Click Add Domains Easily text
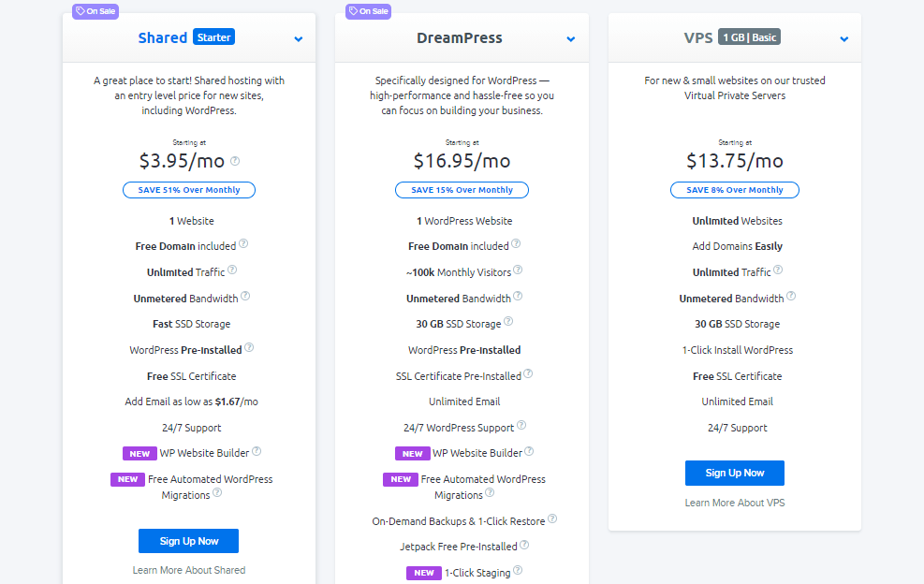 click(737, 246)
